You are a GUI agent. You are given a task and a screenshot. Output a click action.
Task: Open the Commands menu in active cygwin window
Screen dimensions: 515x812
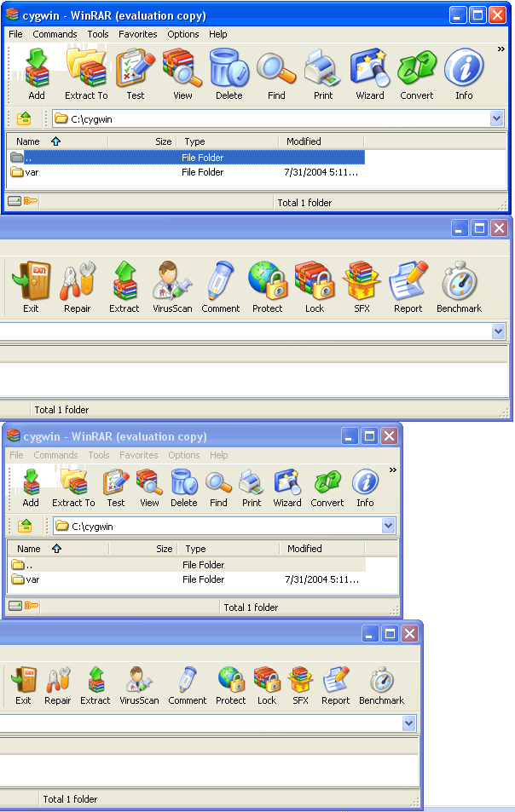coord(55,34)
